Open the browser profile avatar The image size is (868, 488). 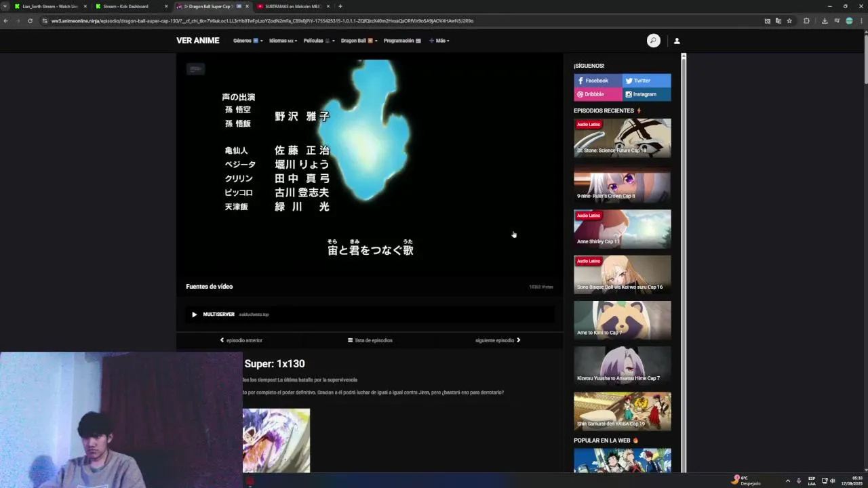[x=849, y=21]
